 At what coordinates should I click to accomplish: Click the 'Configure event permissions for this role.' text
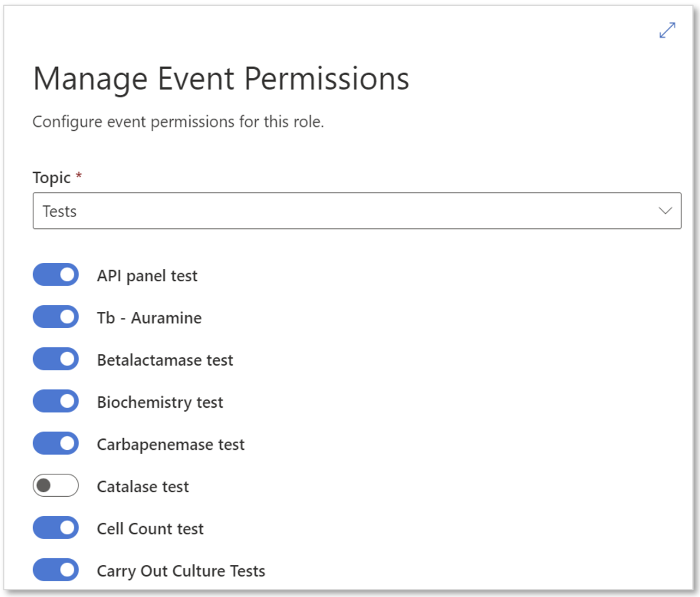(x=178, y=122)
